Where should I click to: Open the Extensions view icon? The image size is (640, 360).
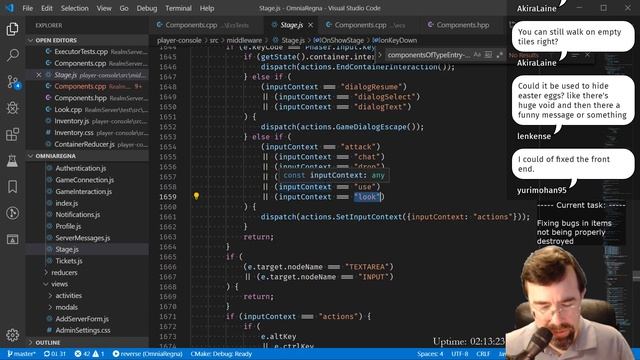coord(12,134)
